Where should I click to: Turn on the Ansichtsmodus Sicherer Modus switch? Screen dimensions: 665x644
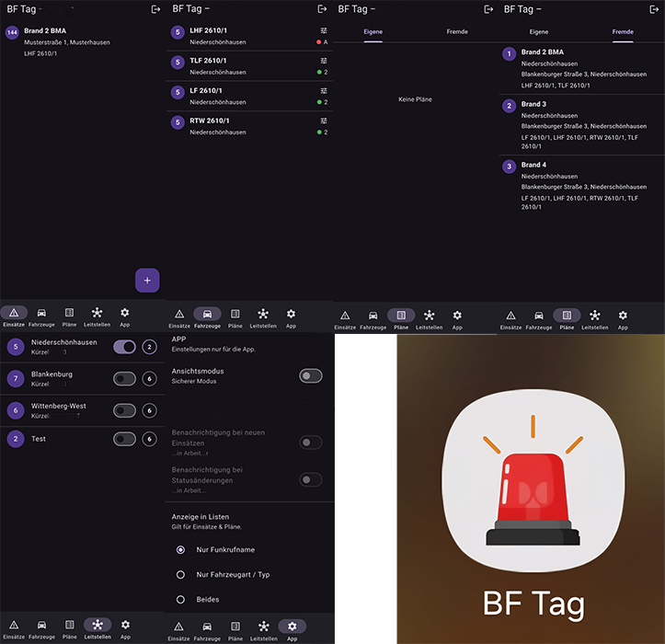click(311, 375)
